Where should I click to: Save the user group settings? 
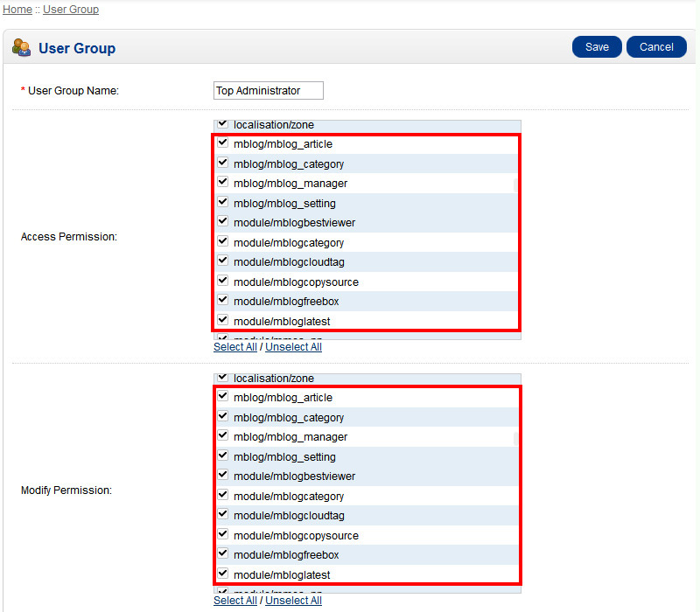[x=597, y=47]
